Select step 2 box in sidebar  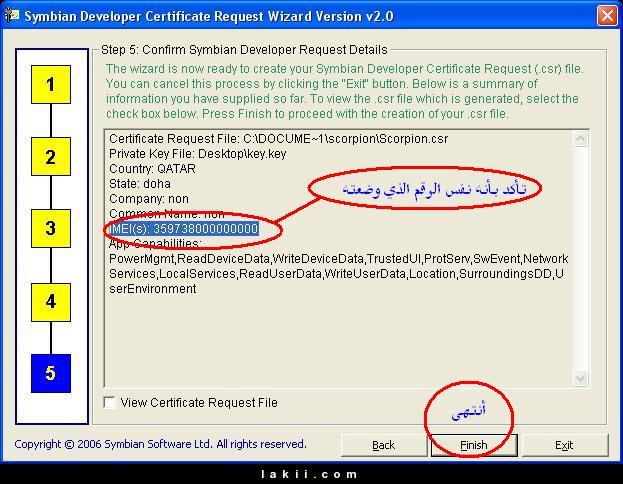pyautogui.click(x=51, y=157)
